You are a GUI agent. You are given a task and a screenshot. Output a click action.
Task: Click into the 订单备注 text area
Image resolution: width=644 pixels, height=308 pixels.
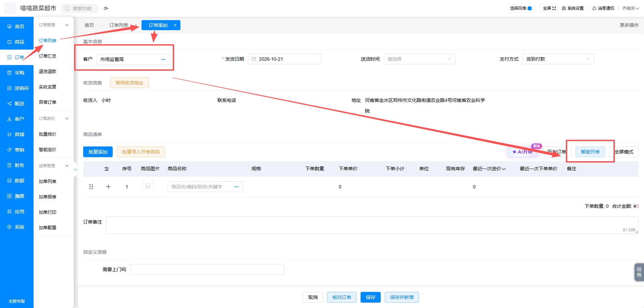(372, 225)
